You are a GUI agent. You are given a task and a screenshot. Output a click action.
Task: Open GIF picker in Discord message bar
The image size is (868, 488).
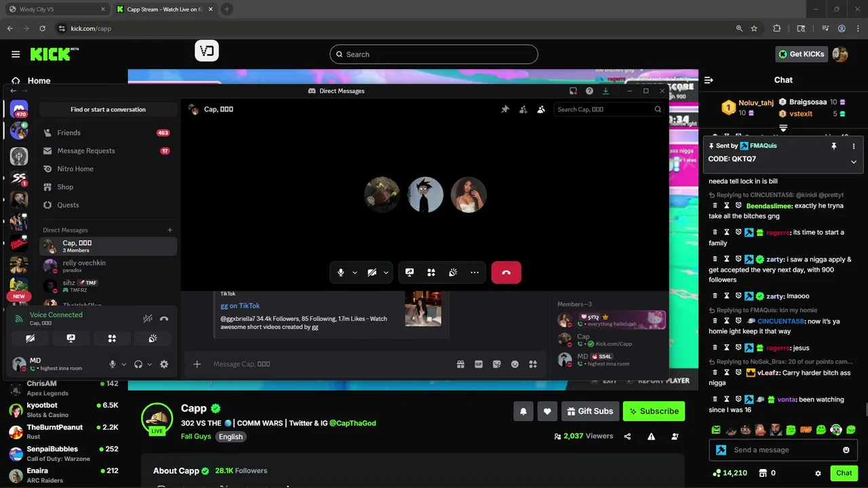(x=478, y=364)
